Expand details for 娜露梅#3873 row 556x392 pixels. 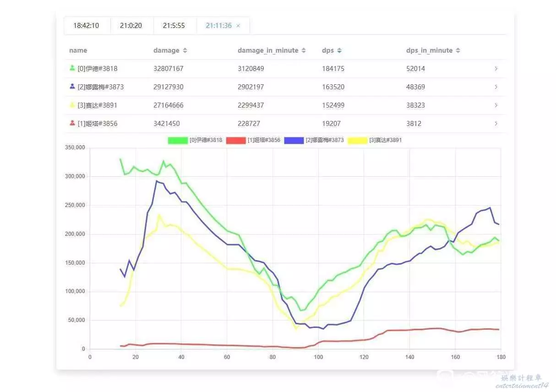click(496, 87)
